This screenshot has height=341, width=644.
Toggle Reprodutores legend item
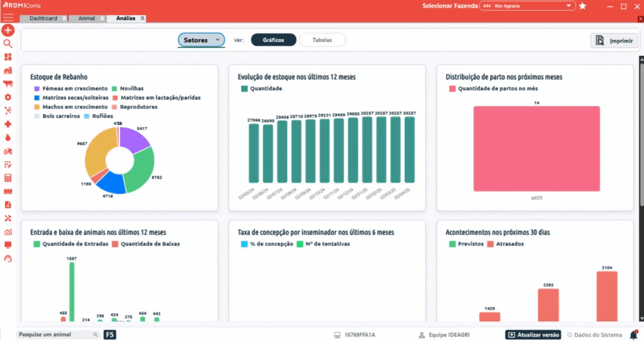tap(135, 107)
